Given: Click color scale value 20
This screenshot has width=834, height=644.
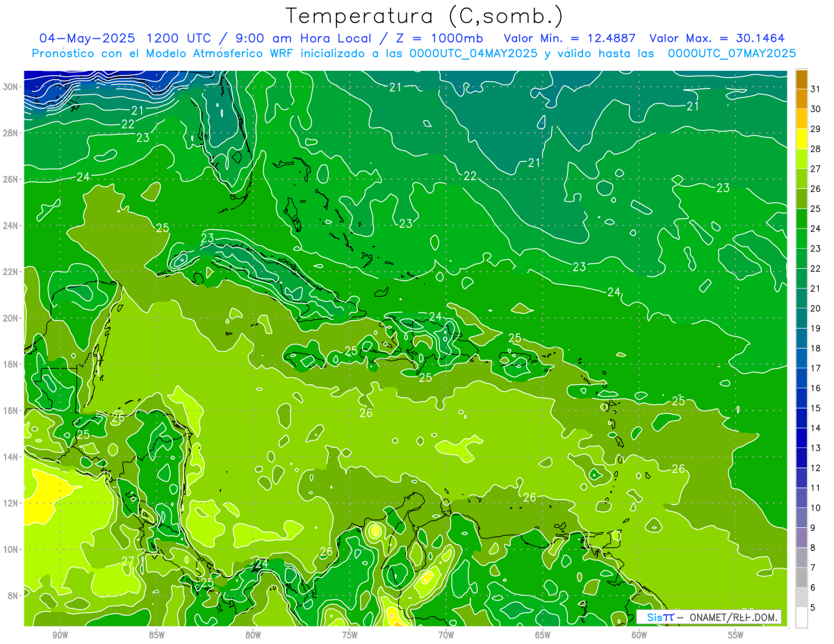Looking at the screenshot, I should 815,308.
